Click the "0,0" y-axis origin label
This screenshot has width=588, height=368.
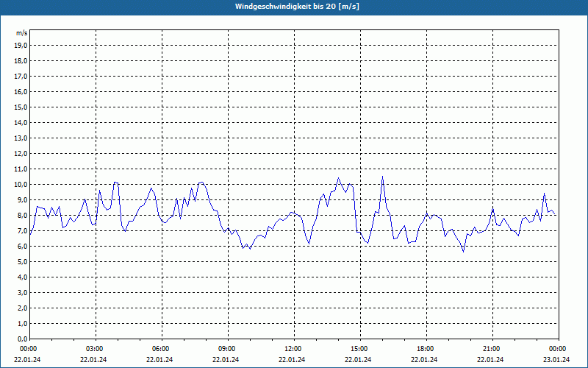point(23,339)
